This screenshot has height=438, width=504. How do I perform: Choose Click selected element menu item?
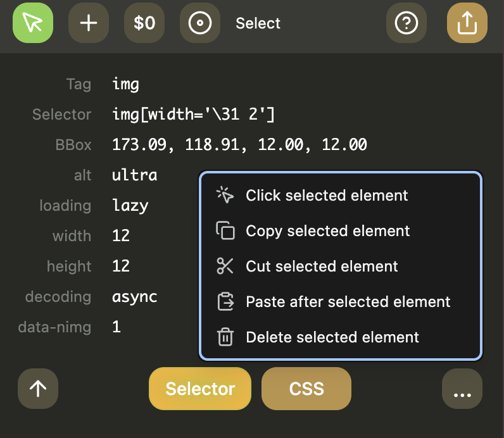tap(327, 196)
